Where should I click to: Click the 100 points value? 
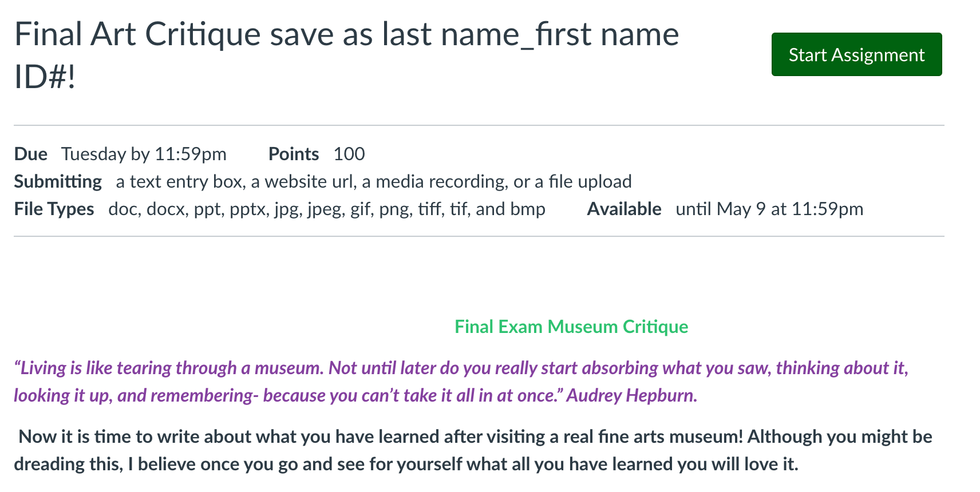[349, 154]
